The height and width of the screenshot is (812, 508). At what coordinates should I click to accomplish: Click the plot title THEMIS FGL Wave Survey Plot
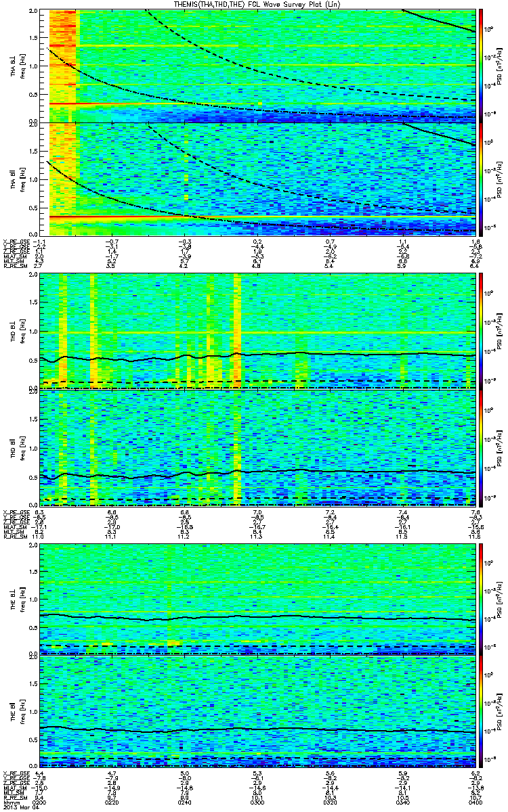(257, 4)
